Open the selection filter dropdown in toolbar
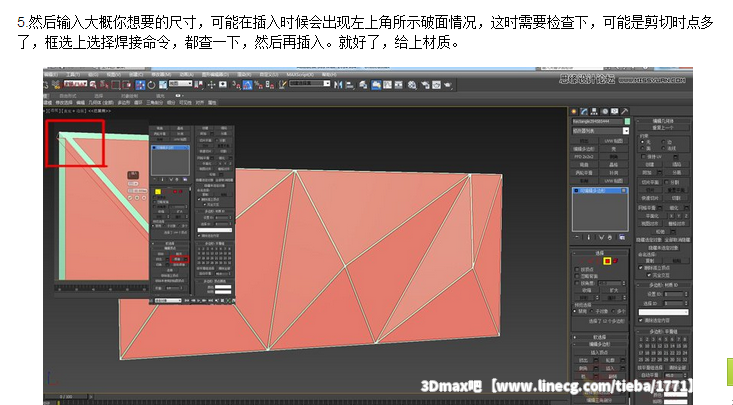Screen dimensions: 733x405 click(x=75, y=84)
